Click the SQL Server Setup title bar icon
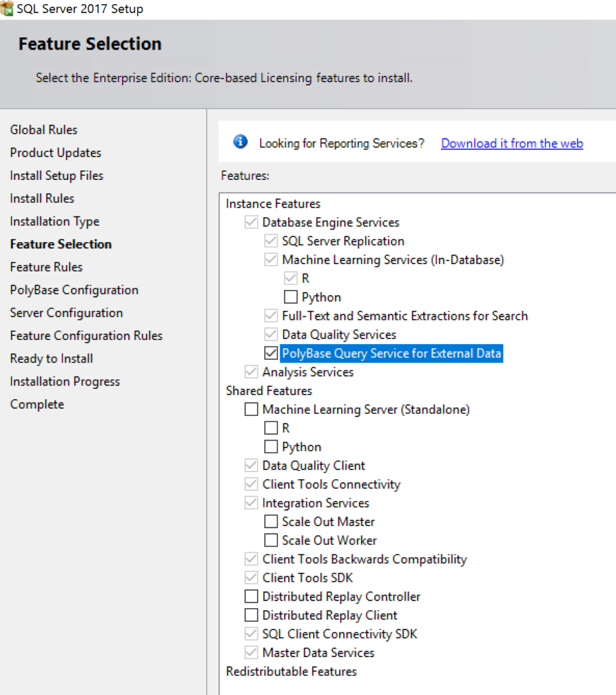The width and height of the screenshot is (616, 695). pos(7,8)
